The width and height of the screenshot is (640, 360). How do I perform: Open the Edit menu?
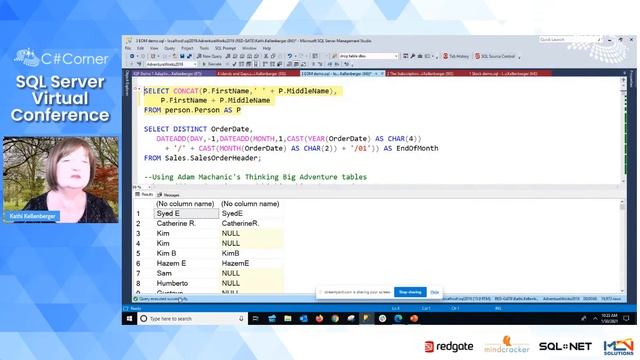pos(140,48)
